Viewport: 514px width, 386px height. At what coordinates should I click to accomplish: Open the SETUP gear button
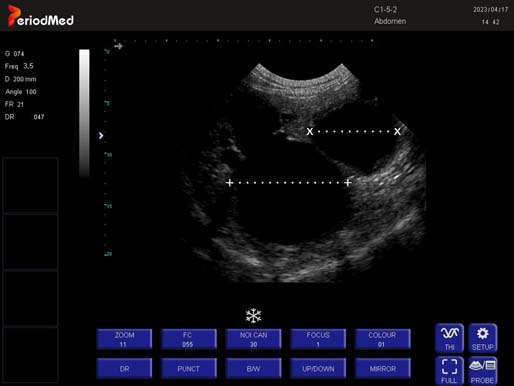(483, 338)
